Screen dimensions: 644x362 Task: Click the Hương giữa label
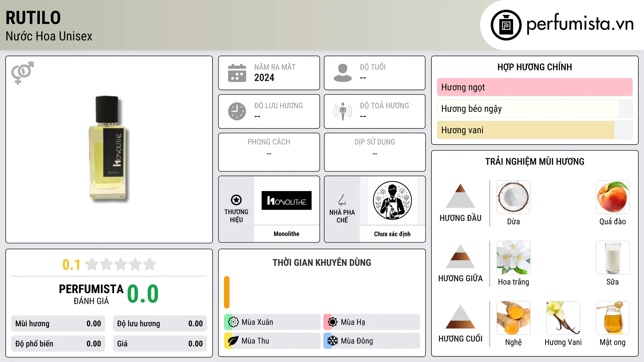pyautogui.click(x=460, y=278)
